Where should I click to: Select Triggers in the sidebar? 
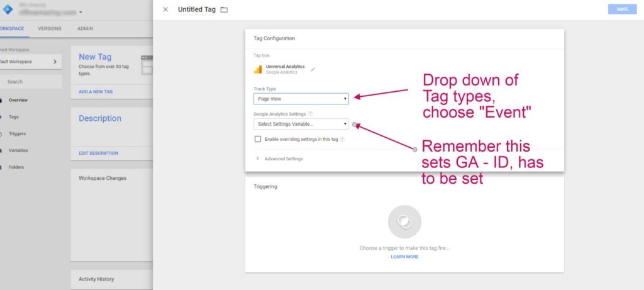[x=17, y=134]
